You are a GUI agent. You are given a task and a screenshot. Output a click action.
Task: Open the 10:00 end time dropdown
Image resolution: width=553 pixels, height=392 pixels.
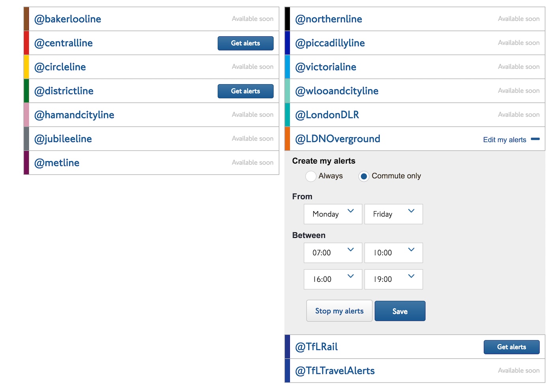(x=393, y=253)
